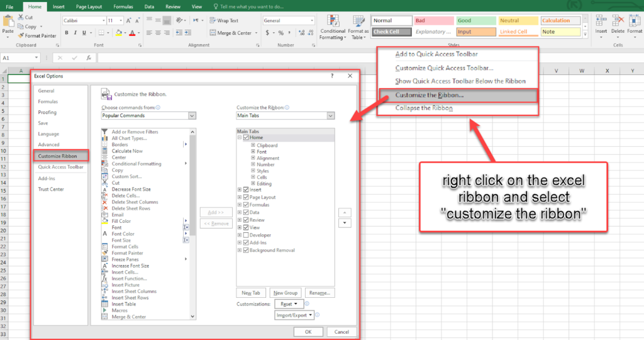Click the Font Color A in the ribbon
644x340 pixels.
(x=132, y=33)
